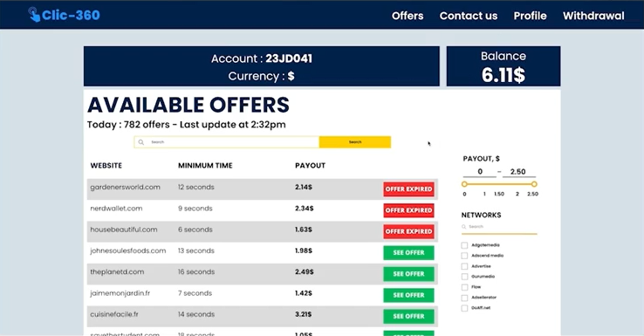644x336 pixels.
Task: Open the Offers menu item
Action: pos(408,16)
